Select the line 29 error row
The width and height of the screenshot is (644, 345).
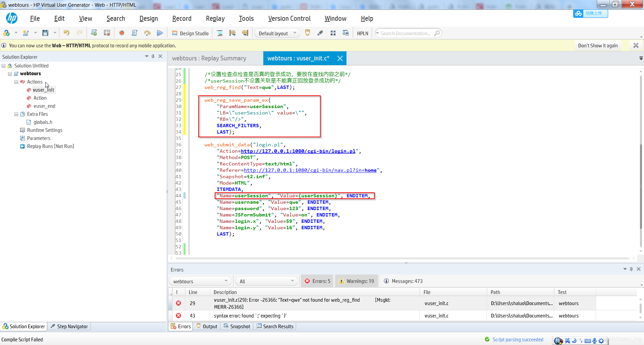click(x=402, y=303)
